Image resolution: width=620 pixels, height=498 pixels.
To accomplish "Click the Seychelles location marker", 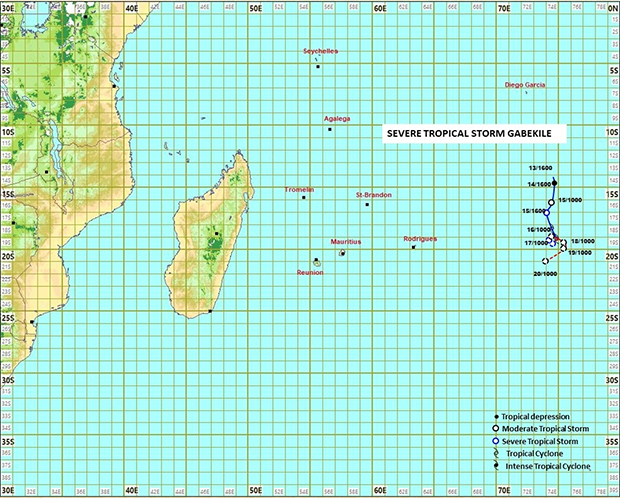I will point(317,66).
